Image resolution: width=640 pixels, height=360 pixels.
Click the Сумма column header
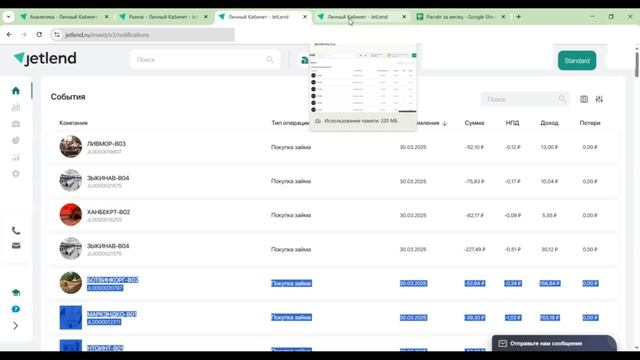[x=474, y=123]
